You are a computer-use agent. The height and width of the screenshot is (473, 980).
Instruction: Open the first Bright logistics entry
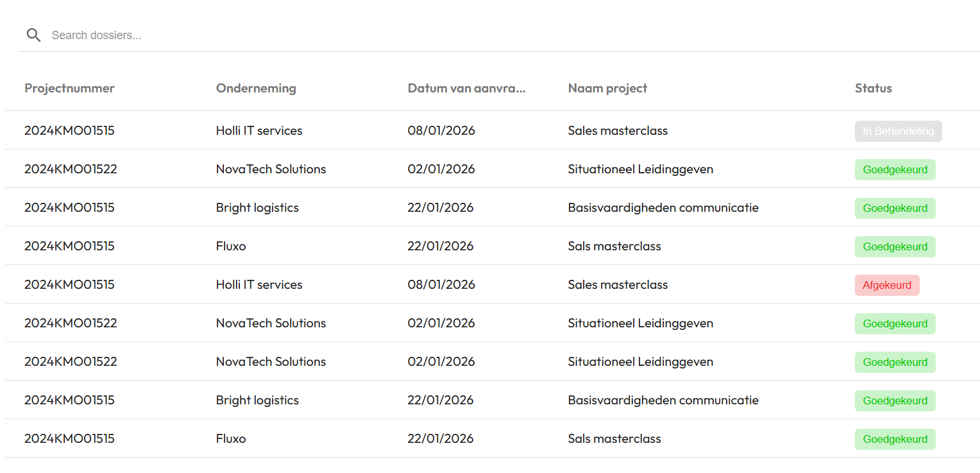[x=257, y=208]
